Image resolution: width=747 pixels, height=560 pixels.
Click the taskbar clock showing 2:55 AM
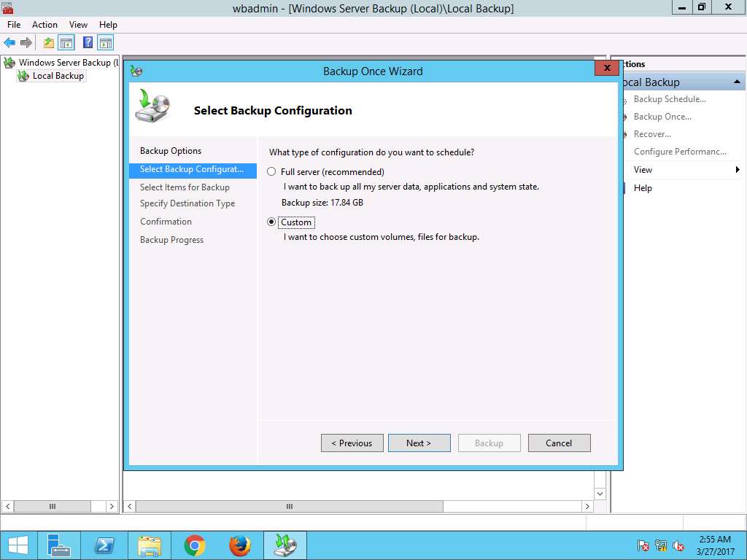(x=715, y=545)
